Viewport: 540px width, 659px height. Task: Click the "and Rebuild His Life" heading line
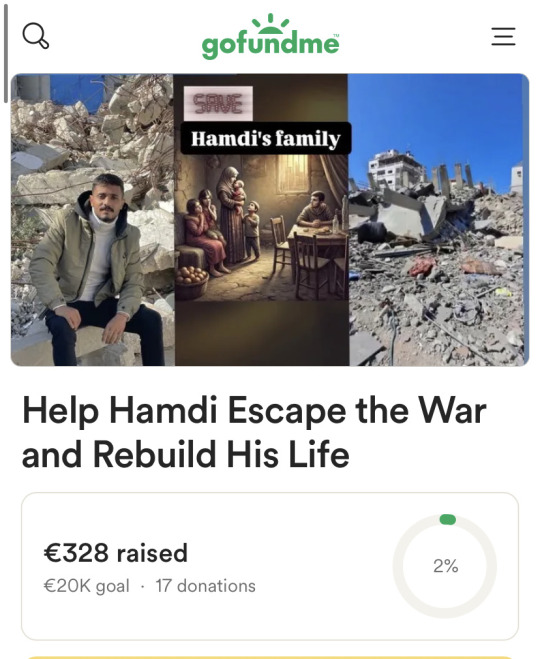(x=185, y=454)
